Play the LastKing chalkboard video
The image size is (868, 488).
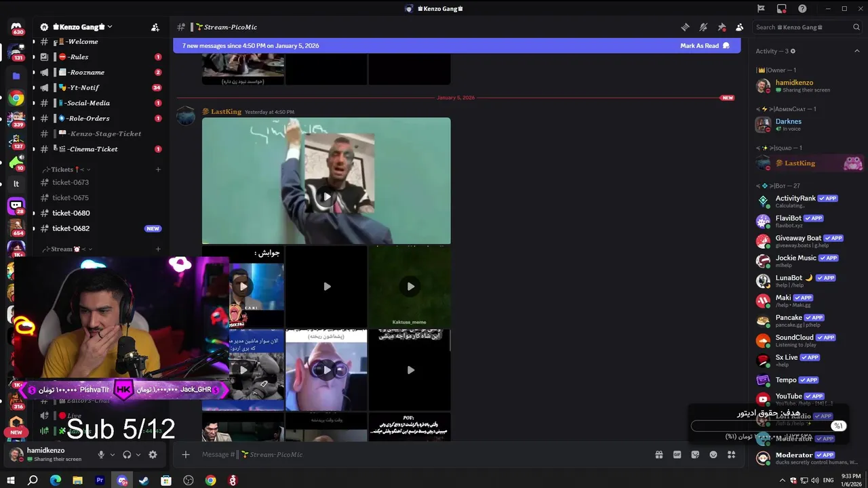326,197
